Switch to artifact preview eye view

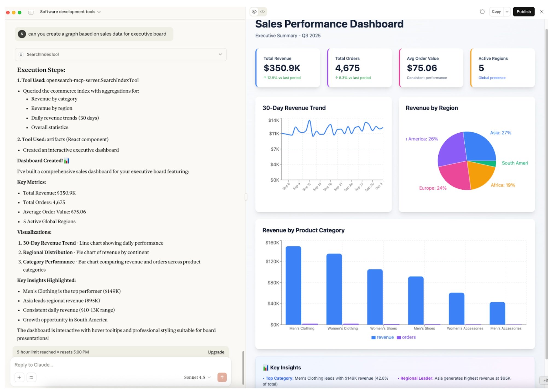pyautogui.click(x=254, y=12)
